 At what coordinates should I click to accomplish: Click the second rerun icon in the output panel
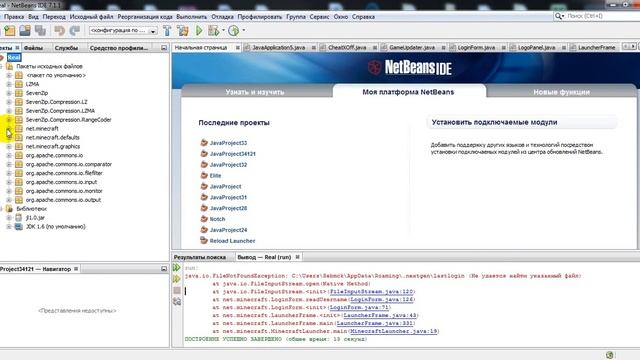coord(176,279)
